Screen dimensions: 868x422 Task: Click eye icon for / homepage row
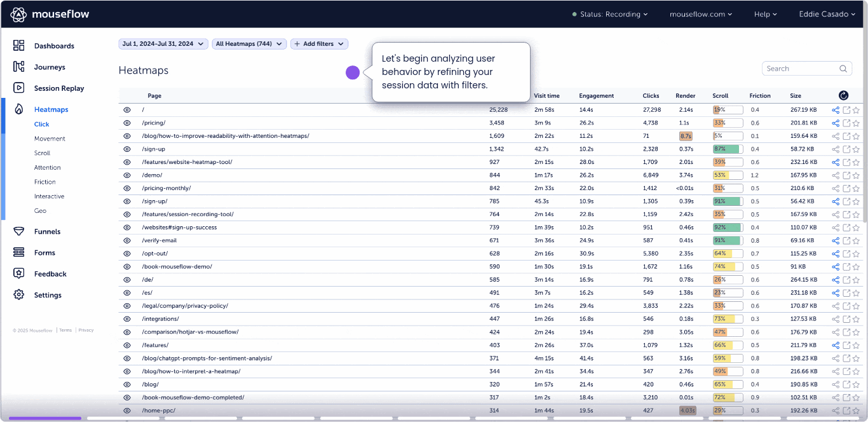[x=127, y=110]
